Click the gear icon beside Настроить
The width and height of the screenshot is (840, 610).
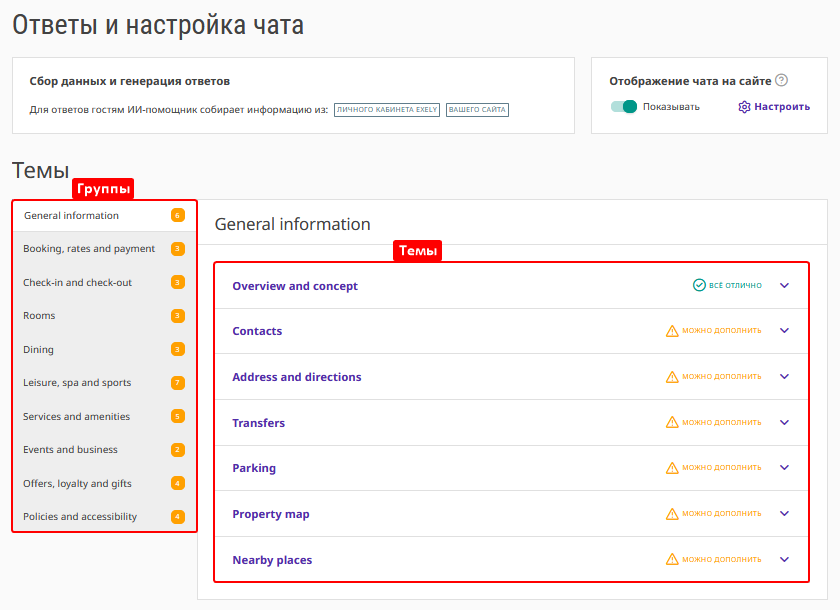tap(744, 107)
